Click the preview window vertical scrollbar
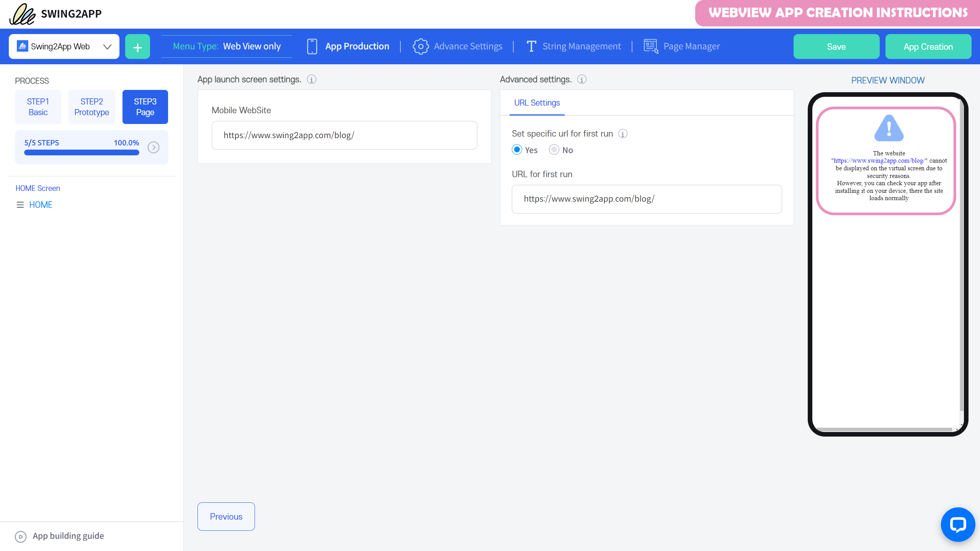 (x=961, y=255)
